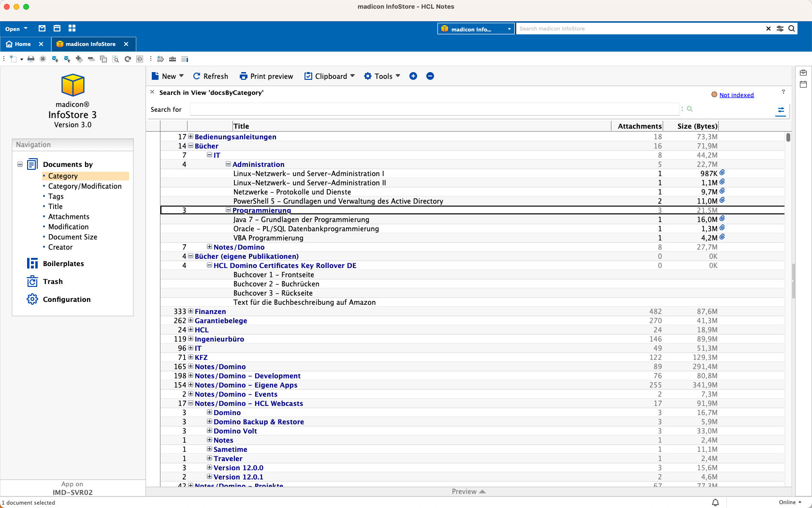Click the sidebar panel layout toolbar icon
Viewport: 812px width, 508px height.
click(184, 59)
